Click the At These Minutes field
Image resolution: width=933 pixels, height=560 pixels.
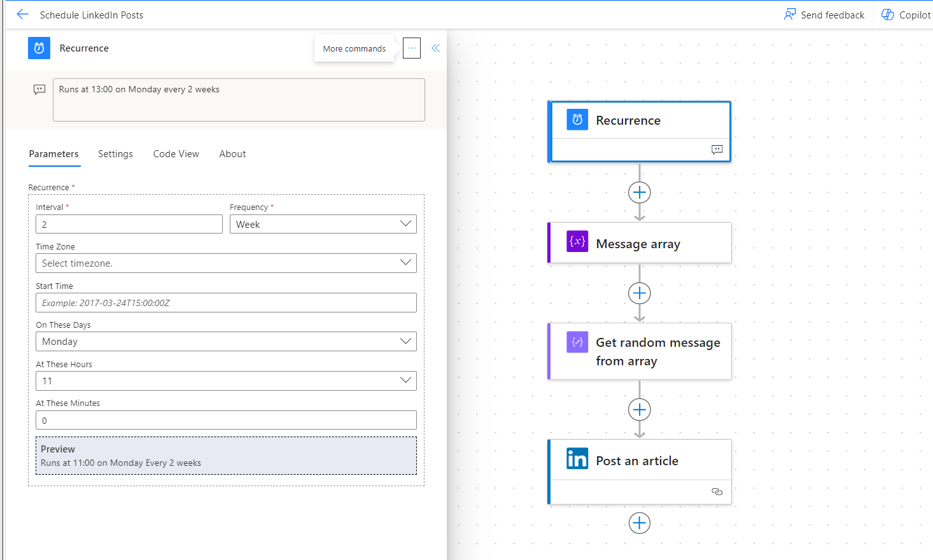coord(226,420)
